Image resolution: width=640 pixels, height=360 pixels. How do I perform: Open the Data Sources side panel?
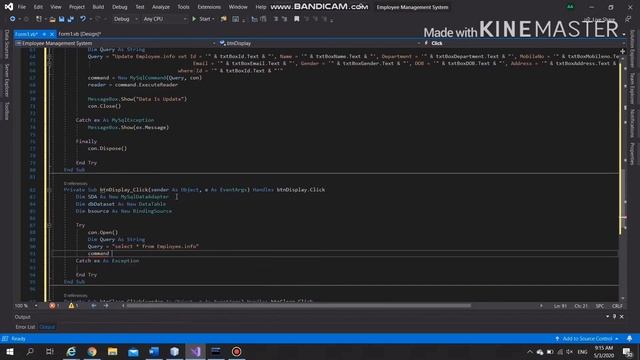click(6, 44)
